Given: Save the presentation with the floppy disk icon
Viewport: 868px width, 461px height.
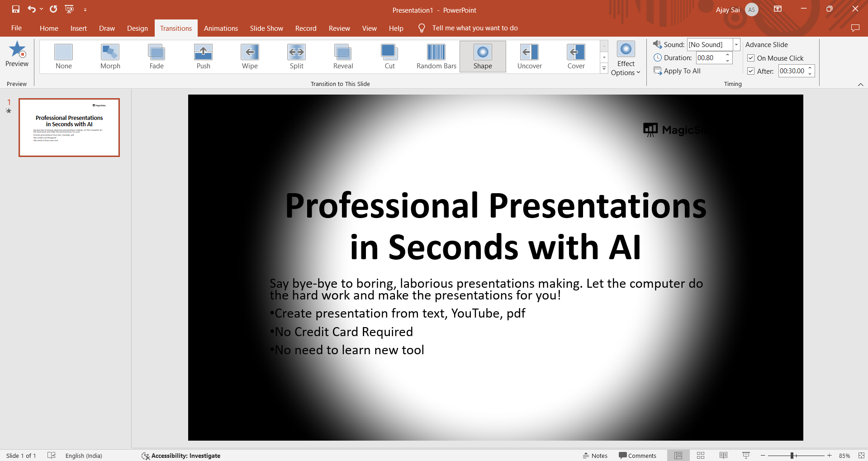Looking at the screenshot, I should (x=16, y=9).
